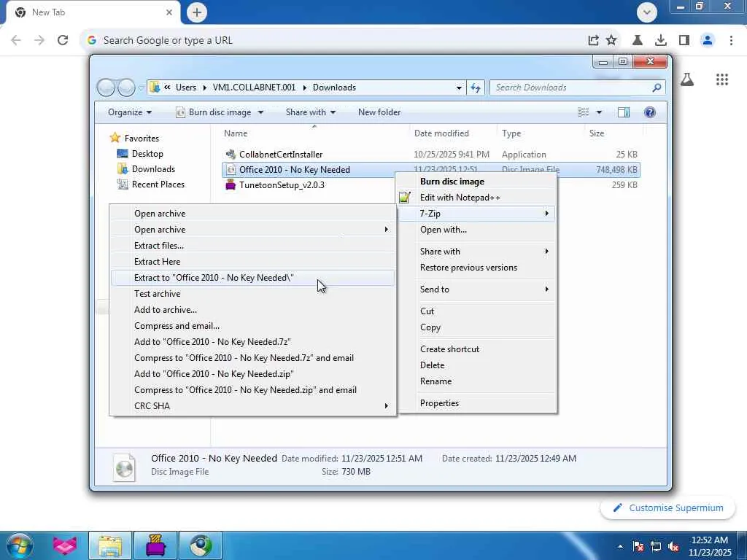Click the change view icon in Explorer
The image size is (747, 560).
(x=584, y=112)
